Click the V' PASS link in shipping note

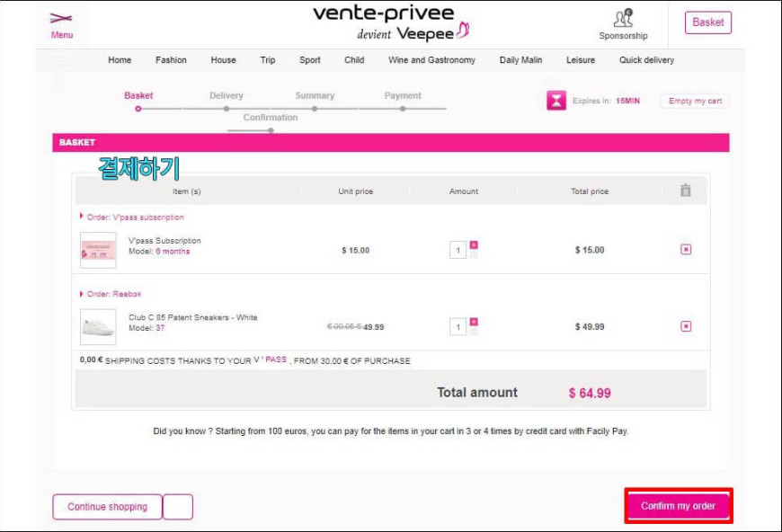[270, 359]
